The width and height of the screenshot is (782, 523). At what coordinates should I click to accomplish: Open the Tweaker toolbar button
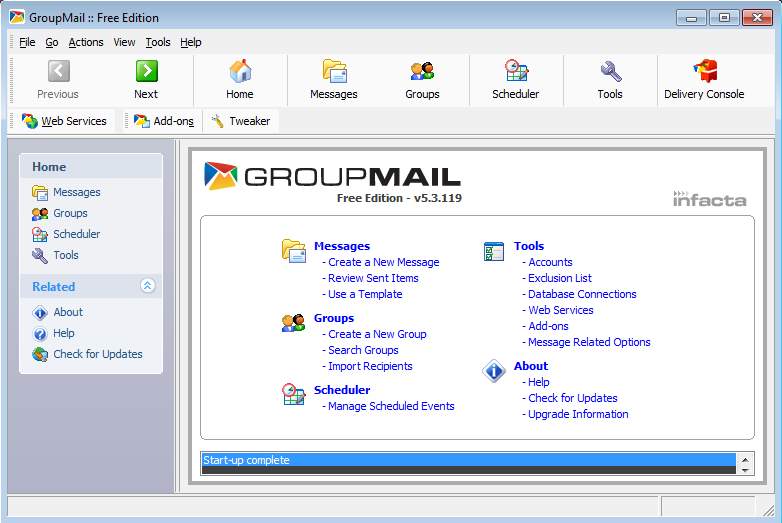tap(240, 121)
